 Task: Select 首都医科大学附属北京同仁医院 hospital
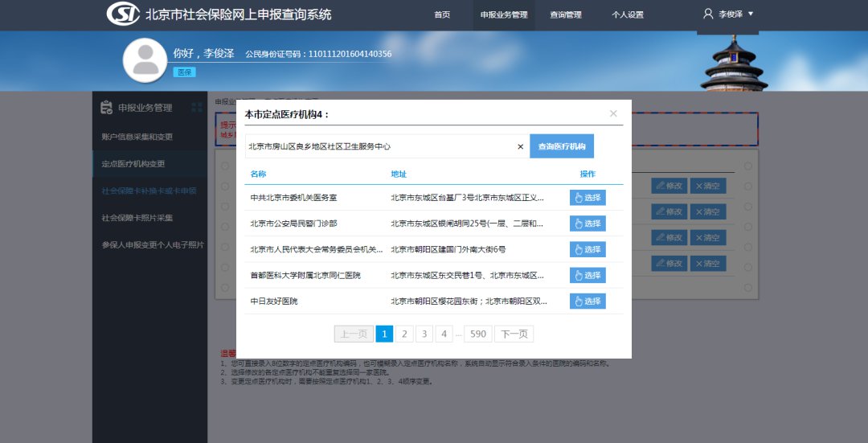[x=588, y=276]
